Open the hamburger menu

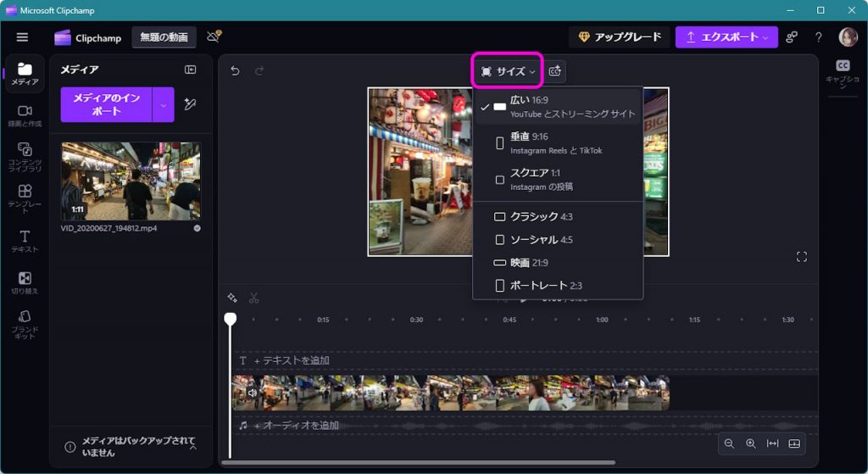[22, 37]
